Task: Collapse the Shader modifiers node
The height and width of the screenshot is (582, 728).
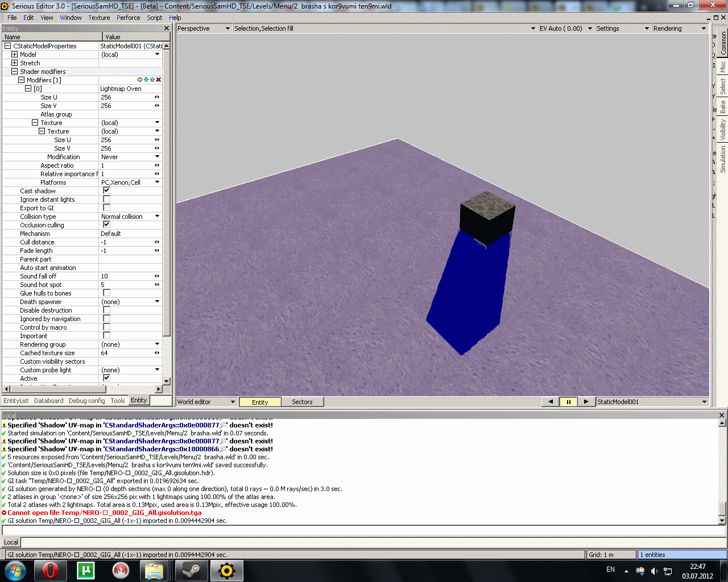Action: click(x=14, y=72)
